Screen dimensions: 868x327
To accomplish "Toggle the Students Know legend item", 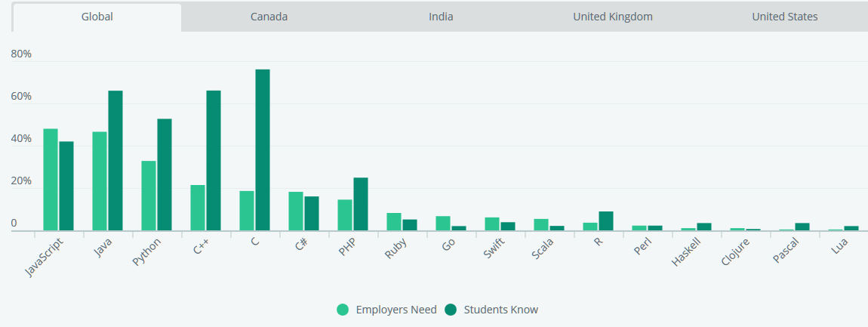I will point(500,310).
